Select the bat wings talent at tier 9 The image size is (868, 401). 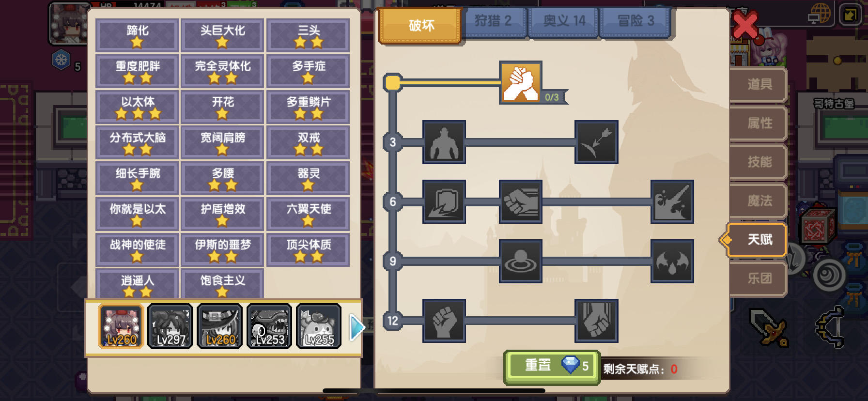click(672, 261)
